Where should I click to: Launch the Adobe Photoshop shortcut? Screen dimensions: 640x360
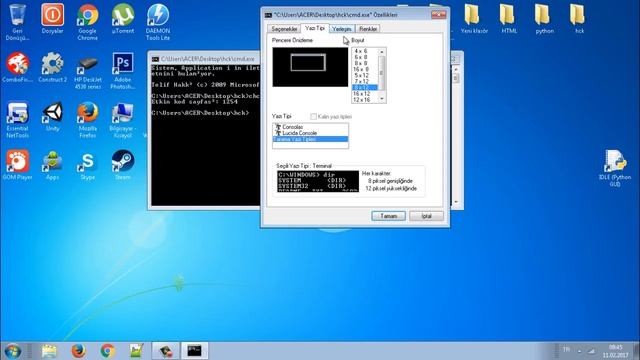123,71
